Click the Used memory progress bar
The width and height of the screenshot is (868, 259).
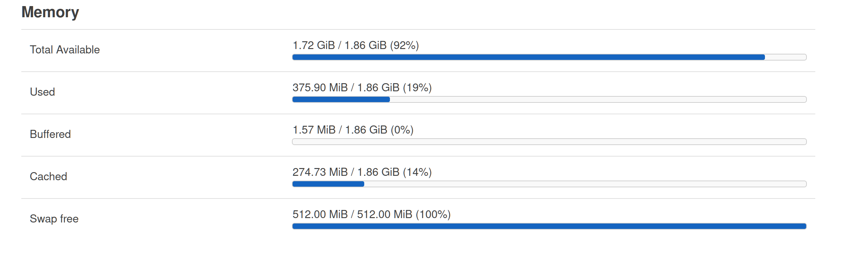pos(549,99)
